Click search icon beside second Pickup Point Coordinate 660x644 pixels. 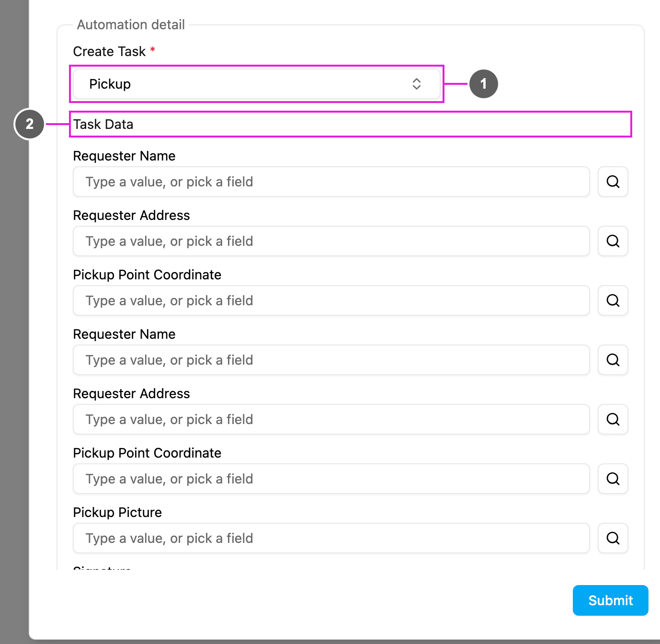pos(613,479)
